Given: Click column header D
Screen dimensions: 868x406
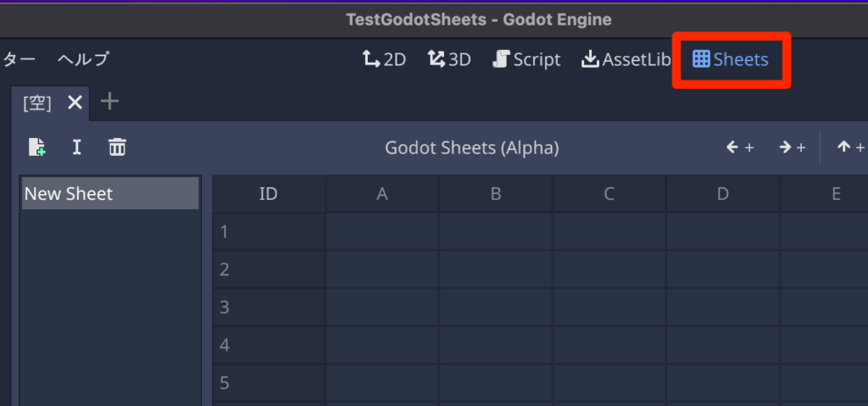Looking at the screenshot, I should coord(722,194).
